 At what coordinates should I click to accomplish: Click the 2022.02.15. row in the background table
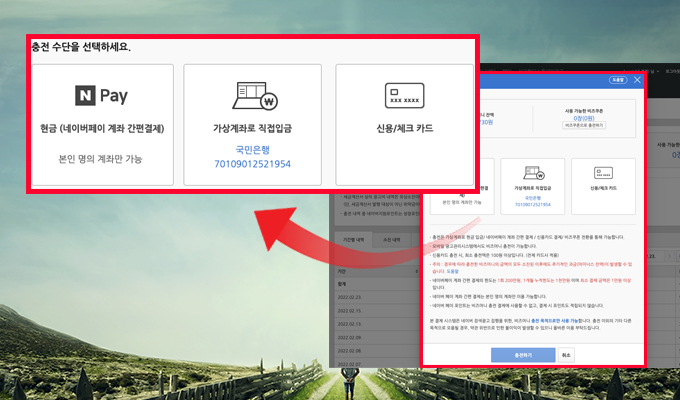(x=376, y=311)
